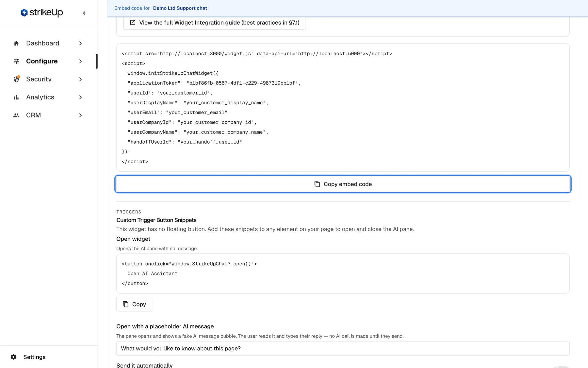This screenshot has width=588, height=368.
Task: Open the full Widget Integration guide
Action: pos(214,23)
